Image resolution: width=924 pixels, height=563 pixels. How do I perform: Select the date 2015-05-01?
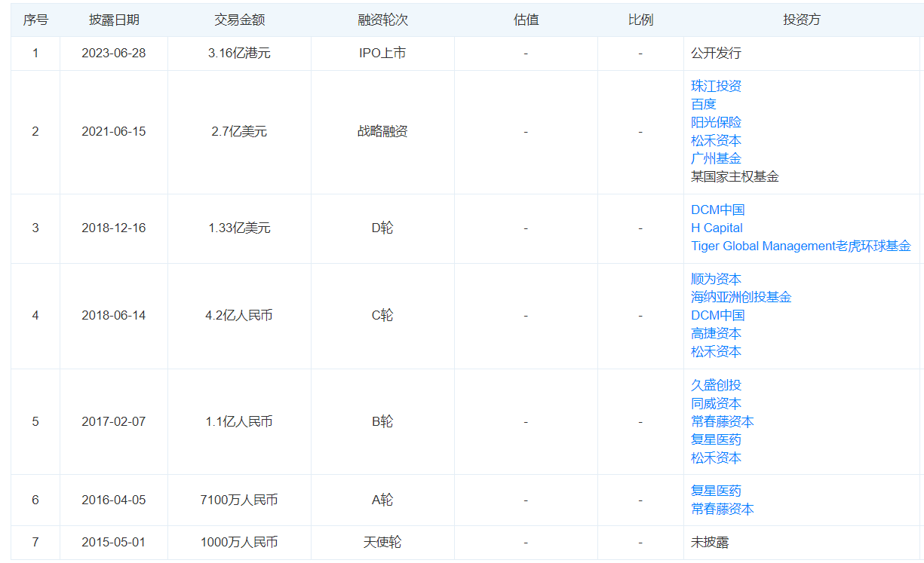[x=114, y=543]
